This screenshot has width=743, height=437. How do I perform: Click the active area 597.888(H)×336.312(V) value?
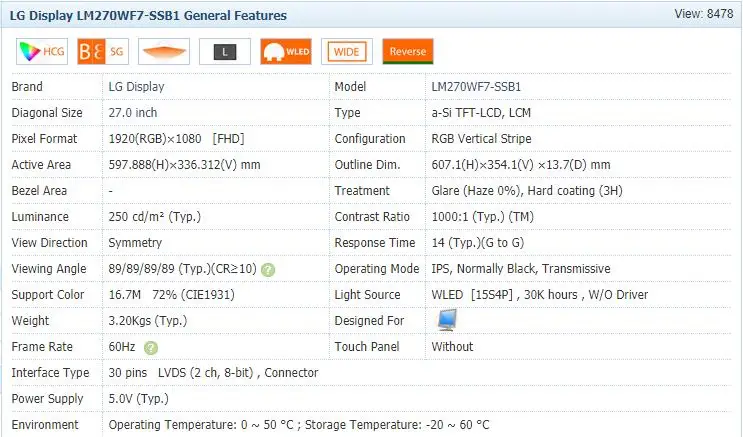point(184,165)
